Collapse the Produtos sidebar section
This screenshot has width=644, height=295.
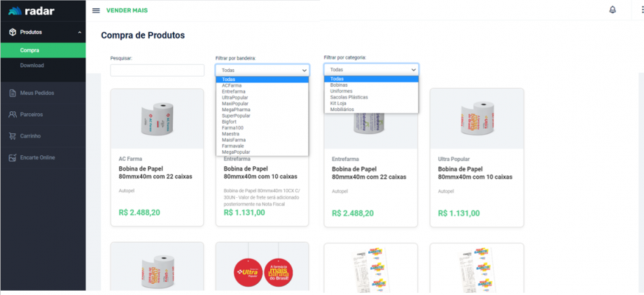79,32
